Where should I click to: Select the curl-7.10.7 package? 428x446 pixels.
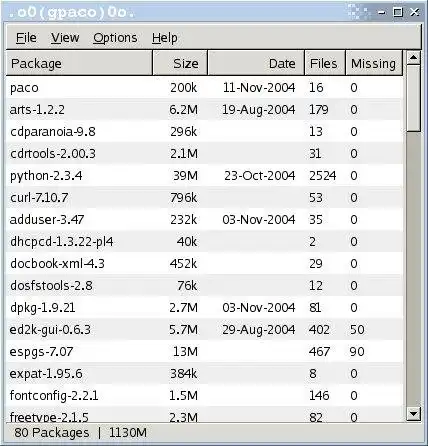click(x=204, y=197)
